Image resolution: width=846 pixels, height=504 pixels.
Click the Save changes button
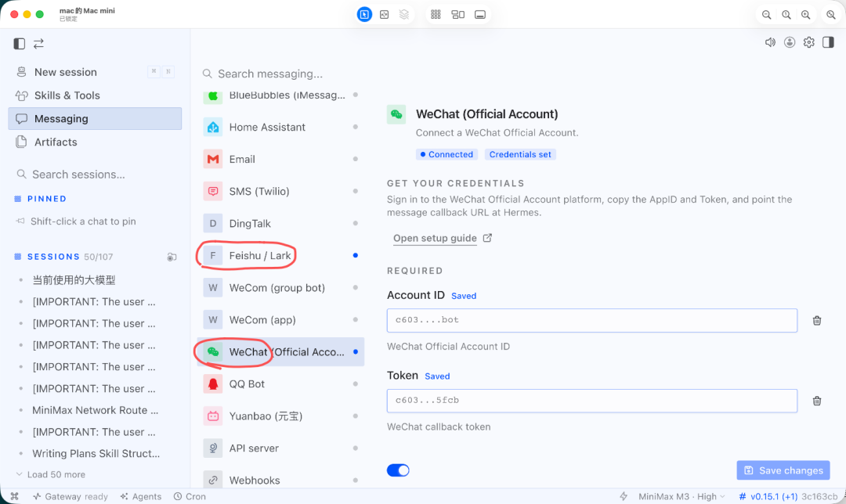pos(783,470)
